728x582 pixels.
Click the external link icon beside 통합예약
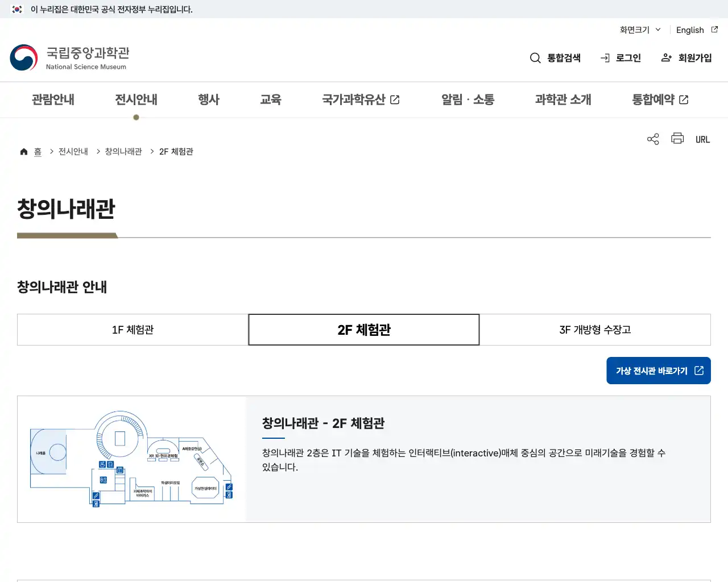(x=684, y=99)
